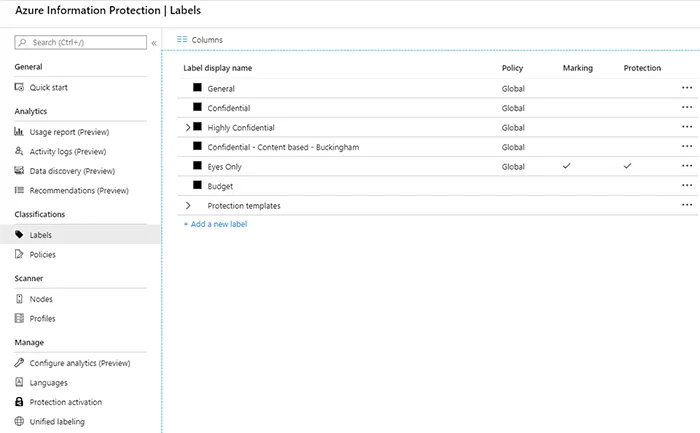Viewport: 700px width, 433px height.
Task: Click the Protection column header
Action: click(642, 68)
